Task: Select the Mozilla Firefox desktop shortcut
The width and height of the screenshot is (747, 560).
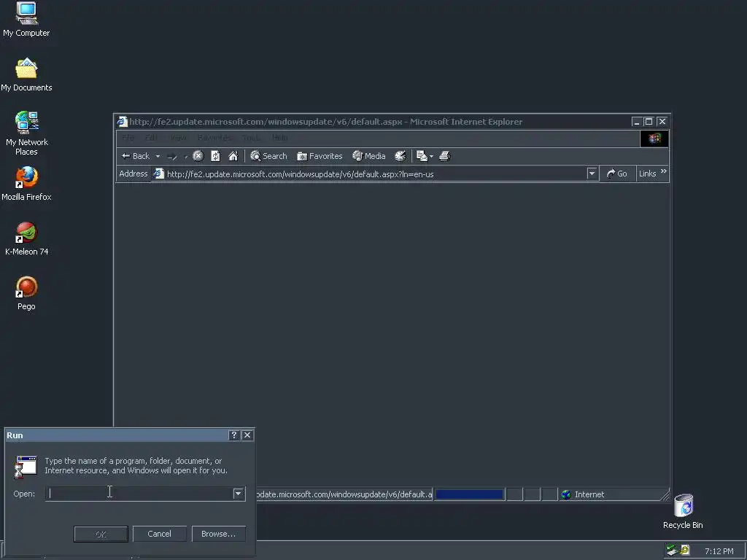Action: click(x=26, y=184)
